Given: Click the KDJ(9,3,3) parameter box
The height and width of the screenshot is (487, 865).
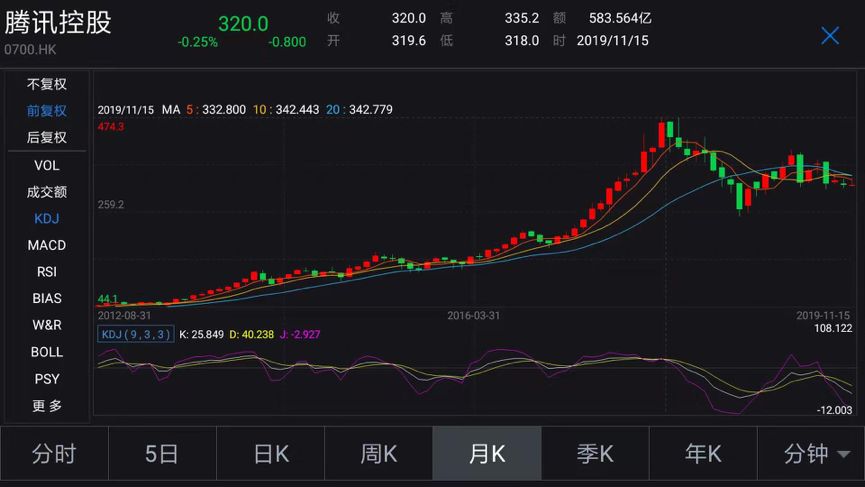Looking at the screenshot, I should 136,334.
